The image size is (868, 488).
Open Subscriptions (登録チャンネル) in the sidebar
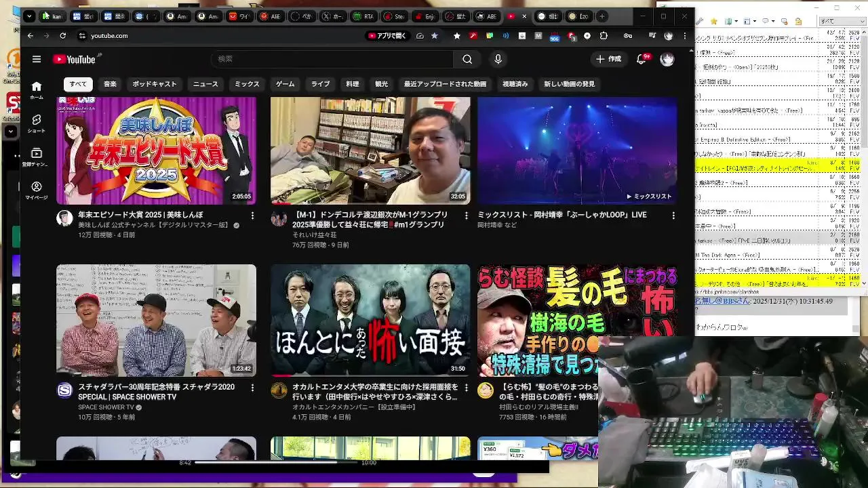pyautogui.click(x=37, y=157)
